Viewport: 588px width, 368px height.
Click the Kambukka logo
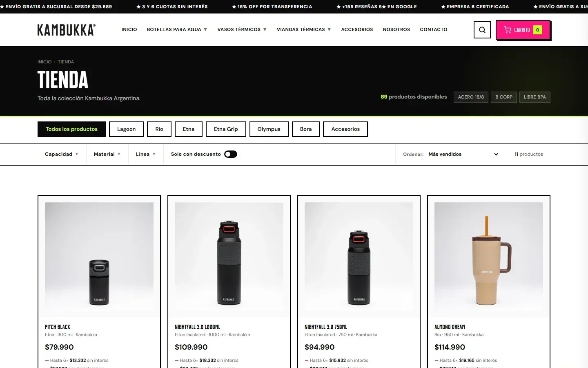point(66,30)
